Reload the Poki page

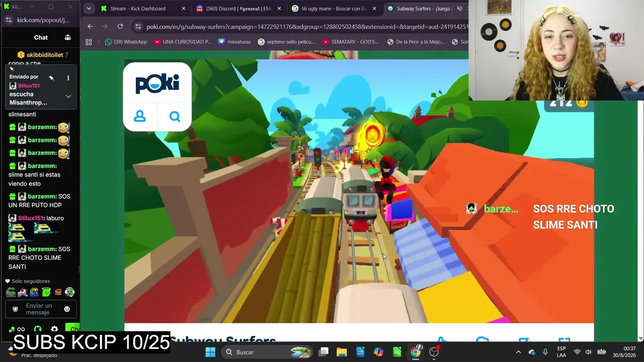(120, 26)
